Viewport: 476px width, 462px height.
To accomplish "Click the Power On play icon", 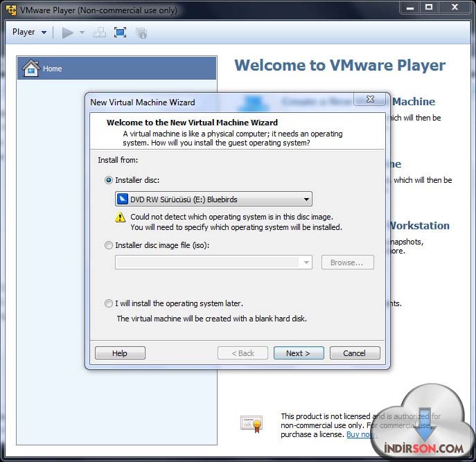I will pos(67,33).
